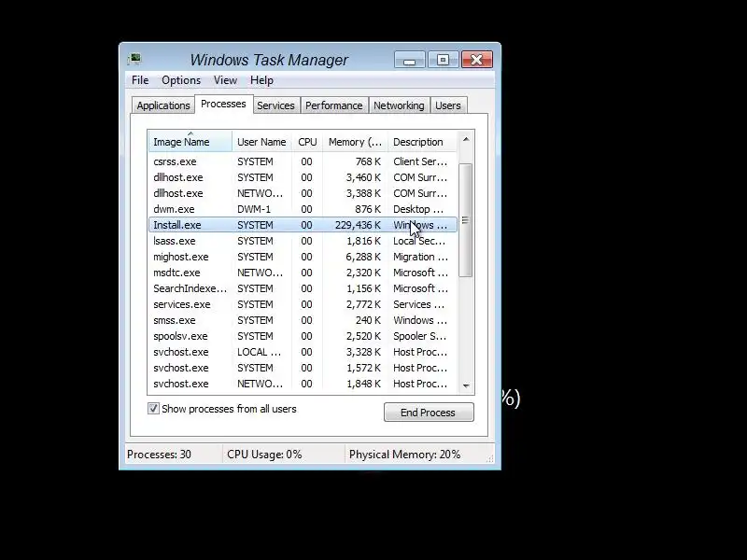Sort by the CPU column header
Screen dimensions: 747x560
click(307, 142)
